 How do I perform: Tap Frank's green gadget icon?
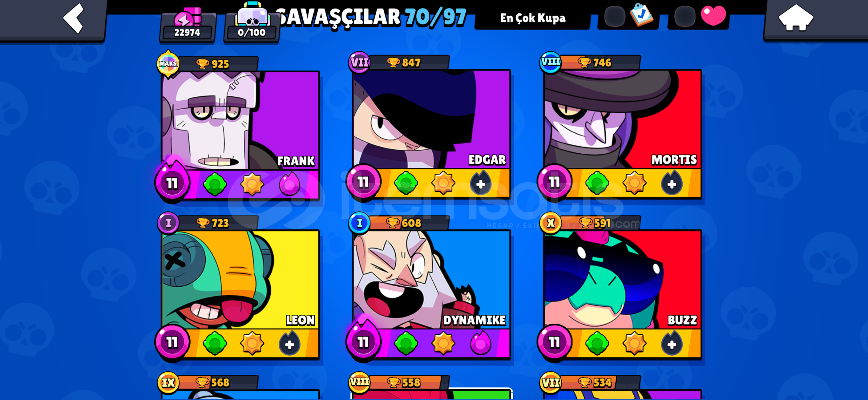(215, 184)
